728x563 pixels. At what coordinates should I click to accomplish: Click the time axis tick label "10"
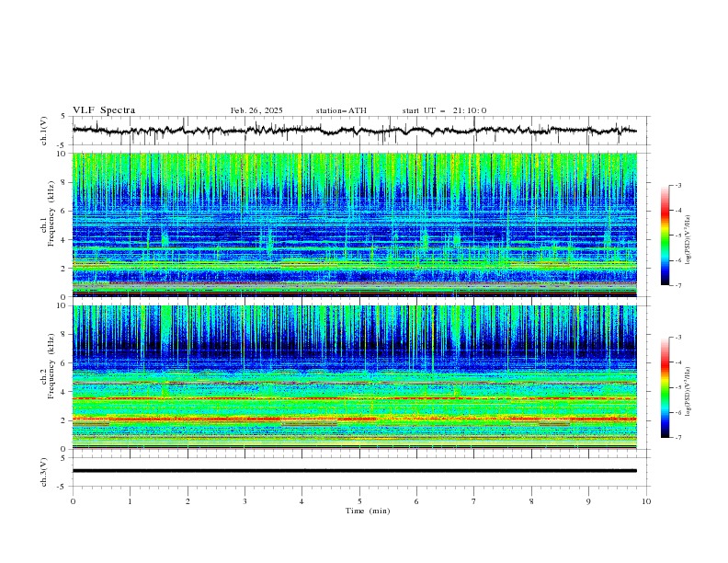(646, 501)
